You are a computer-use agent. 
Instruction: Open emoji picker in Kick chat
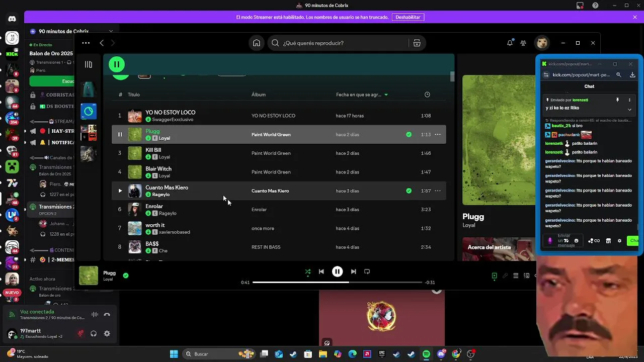click(x=577, y=241)
